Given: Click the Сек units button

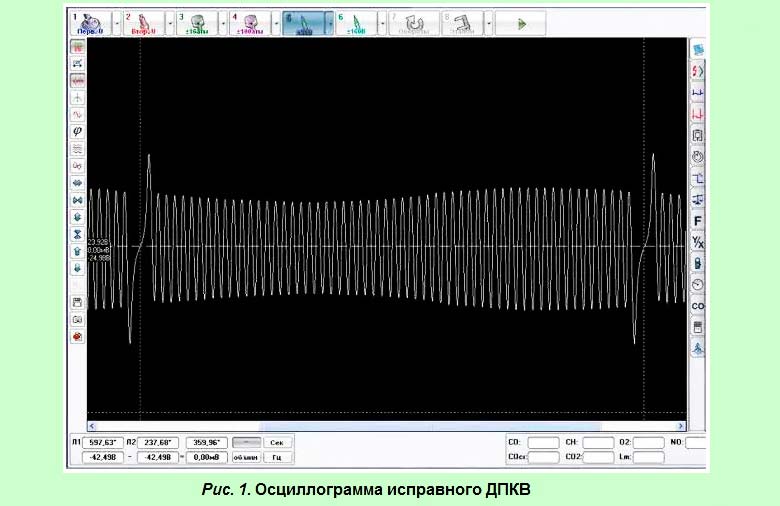Looking at the screenshot, I should pyautogui.click(x=276, y=442).
